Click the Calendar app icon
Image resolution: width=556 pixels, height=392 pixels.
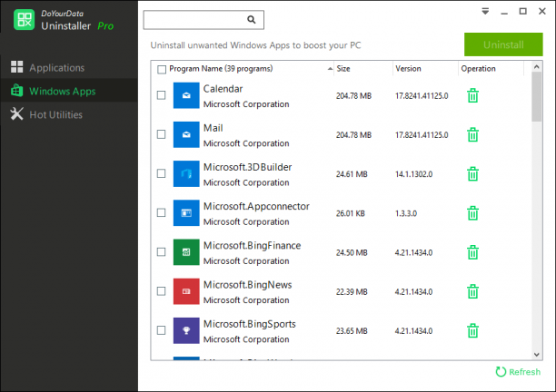pos(186,95)
